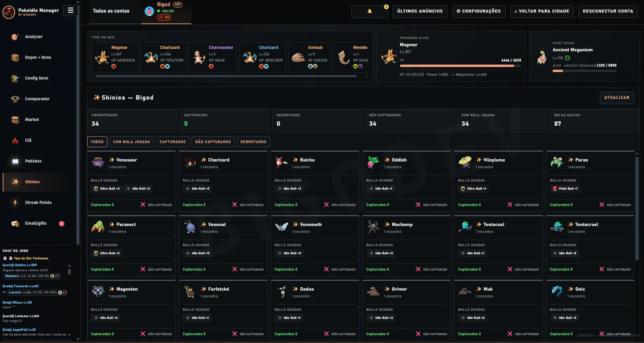Image resolution: width=644 pixels, height=343 pixels.
Task: Click the Venusaur shiny sprite
Action: tap(98, 162)
